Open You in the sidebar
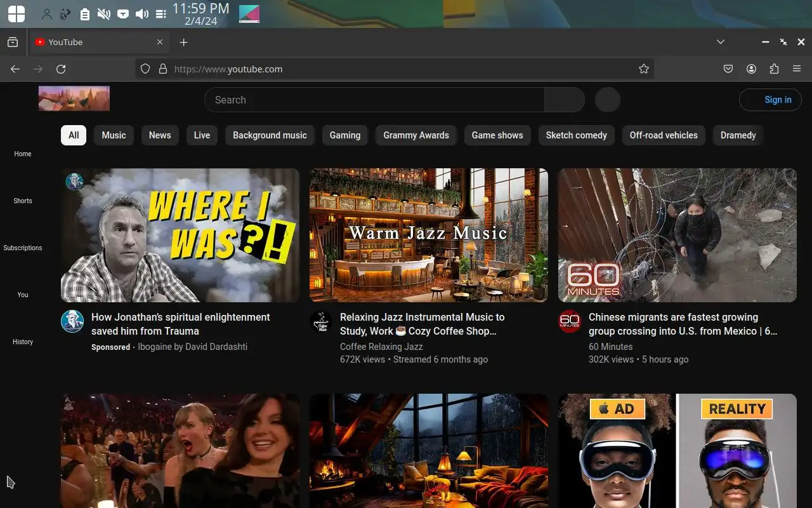This screenshot has width=812, height=508. [x=23, y=295]
